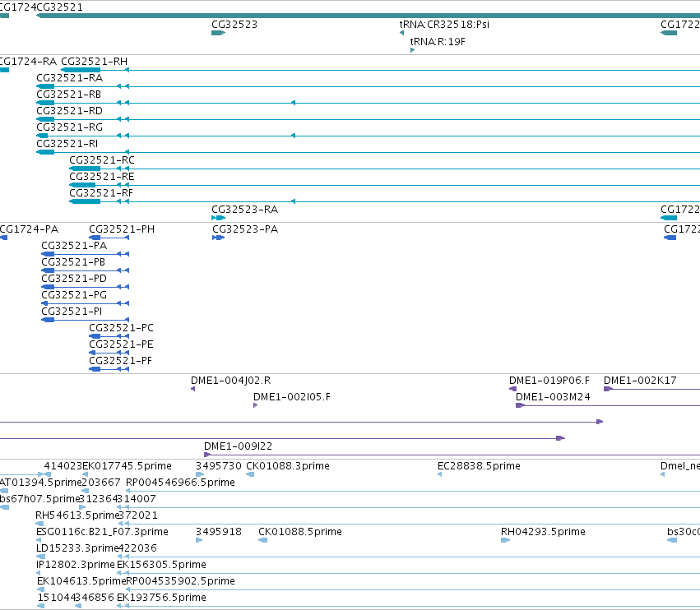Click protein label CG32521-PA
Image resolution: width=700 pixels, height=610 pixels.
click(x=74, y=246)
